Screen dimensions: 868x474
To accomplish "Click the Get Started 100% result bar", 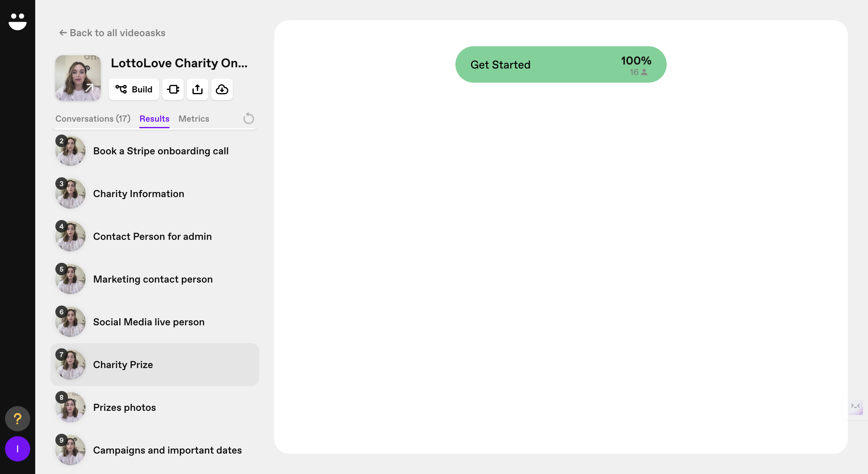I will pos(561,64).
